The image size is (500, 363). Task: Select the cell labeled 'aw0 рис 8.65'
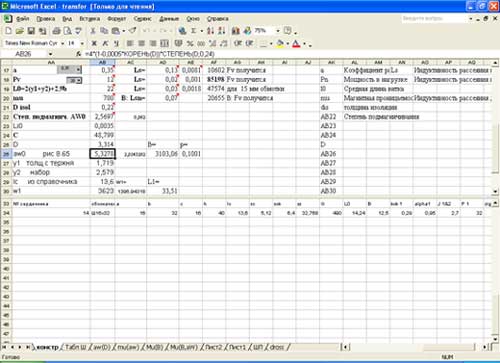point(51,154)
